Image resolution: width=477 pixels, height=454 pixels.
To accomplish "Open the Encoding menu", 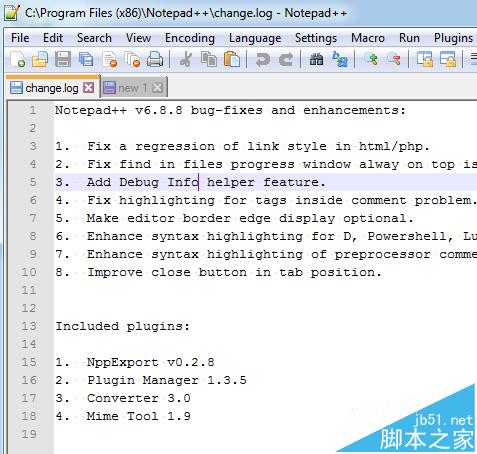I will coord(190,38).
